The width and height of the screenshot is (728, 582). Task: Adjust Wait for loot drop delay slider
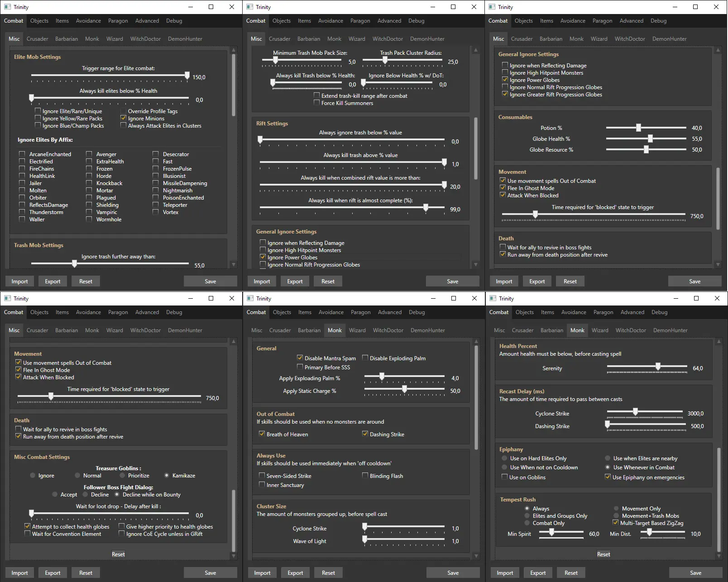pyautogui.click(x=110, y=514)
